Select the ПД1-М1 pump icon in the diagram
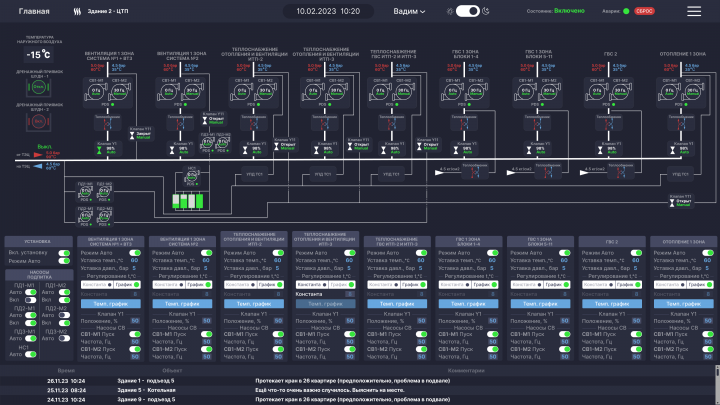 (x=85, y=191)
